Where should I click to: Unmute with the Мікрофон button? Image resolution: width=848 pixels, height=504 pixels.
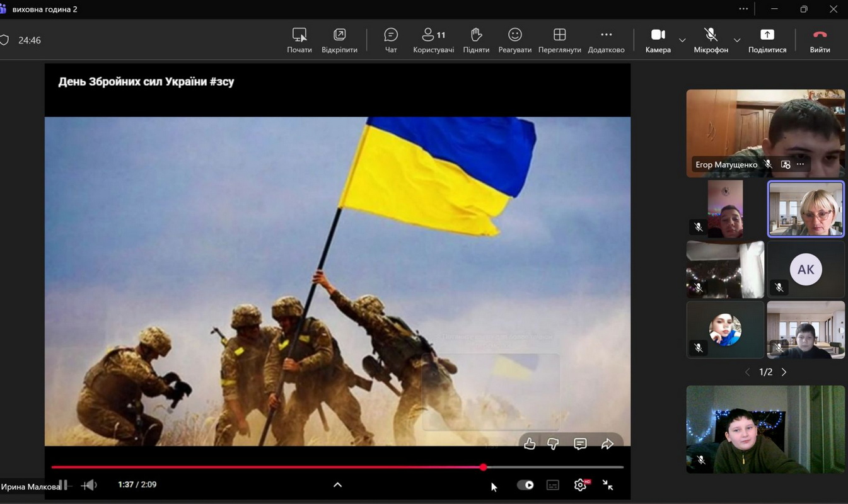[x=711, y=40]
